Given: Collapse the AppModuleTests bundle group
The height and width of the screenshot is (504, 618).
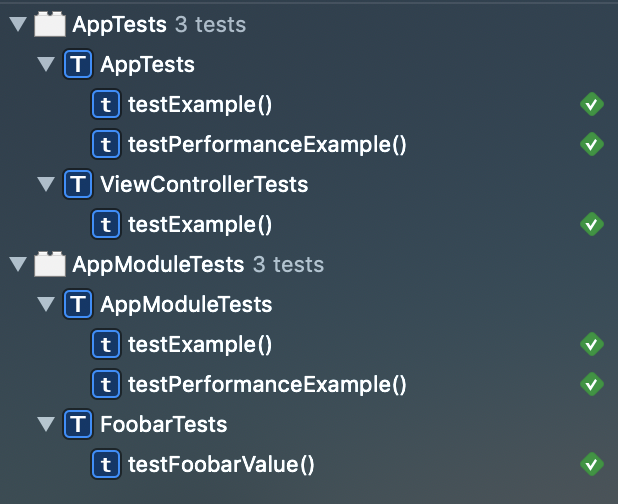Looking at the screenshot, I should tap(16, 264).
